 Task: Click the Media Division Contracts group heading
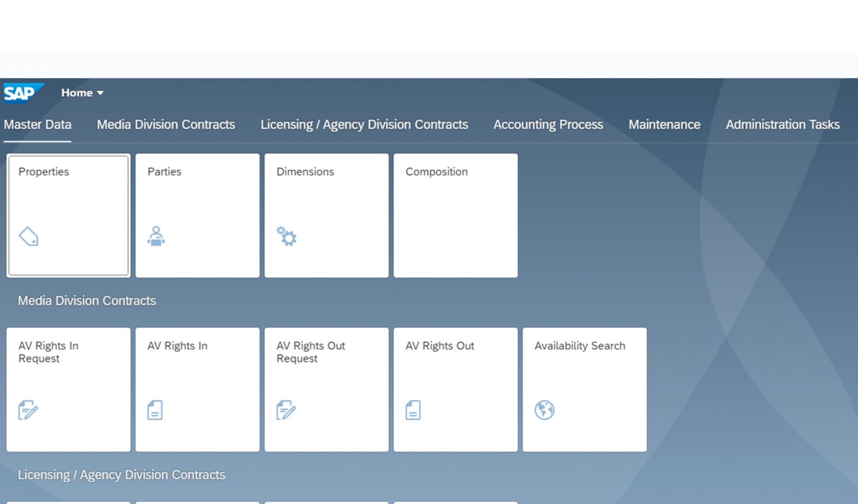coord(87,301)
